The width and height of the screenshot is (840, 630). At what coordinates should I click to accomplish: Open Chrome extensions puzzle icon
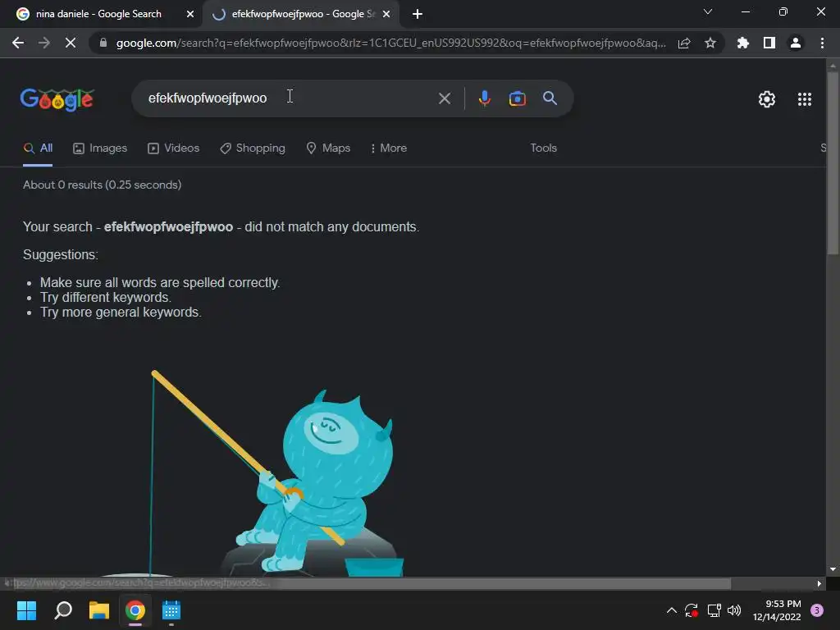pos(743,43)
